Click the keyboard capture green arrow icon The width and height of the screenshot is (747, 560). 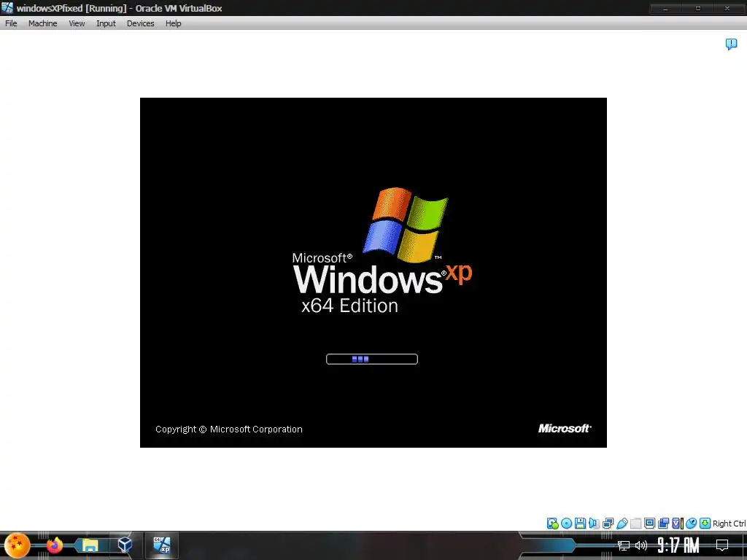705,524
